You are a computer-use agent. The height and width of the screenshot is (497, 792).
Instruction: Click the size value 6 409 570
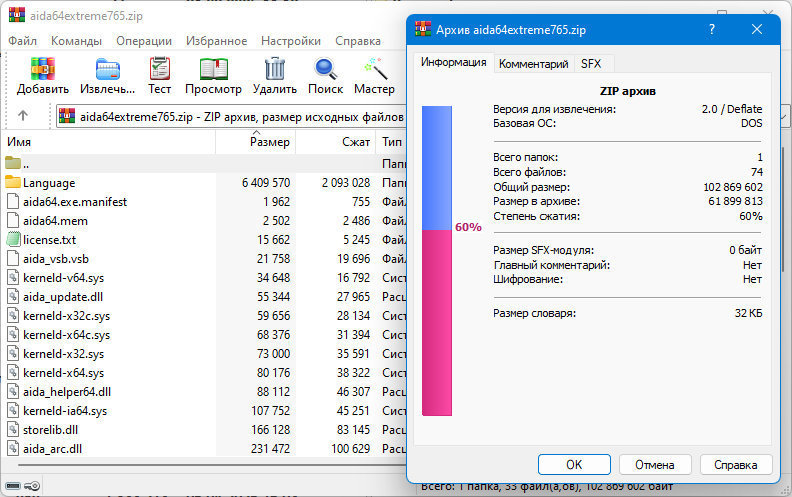pyautogui.click(x=266, y=182)
